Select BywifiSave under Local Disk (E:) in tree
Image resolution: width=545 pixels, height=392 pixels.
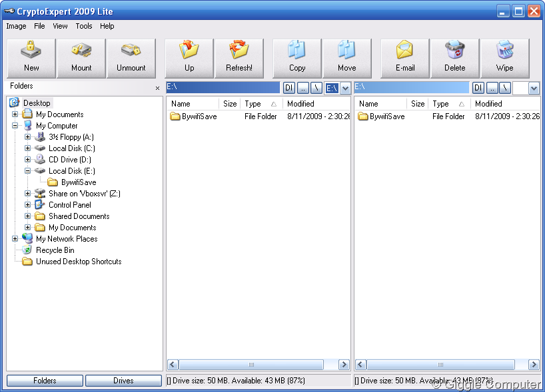click(x=79, y=182)
